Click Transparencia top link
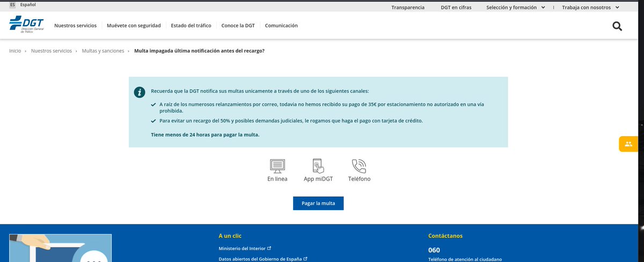Viewport: 644px width, 262px height. click(408, 8)
